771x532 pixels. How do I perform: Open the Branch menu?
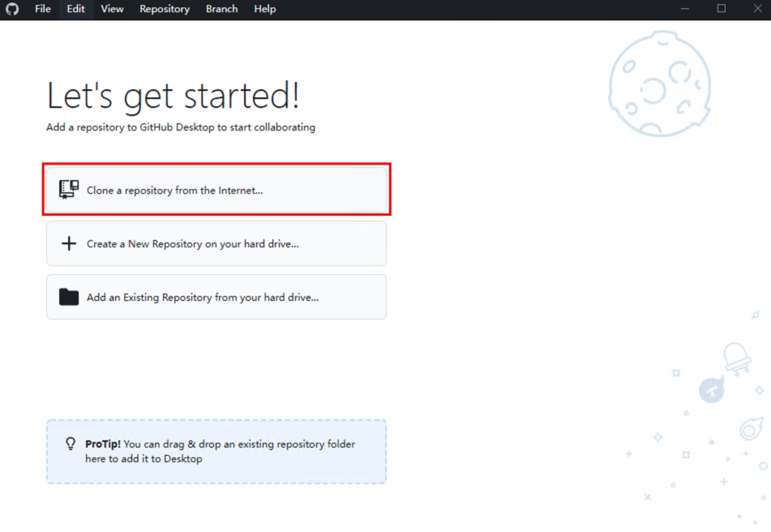222,9
